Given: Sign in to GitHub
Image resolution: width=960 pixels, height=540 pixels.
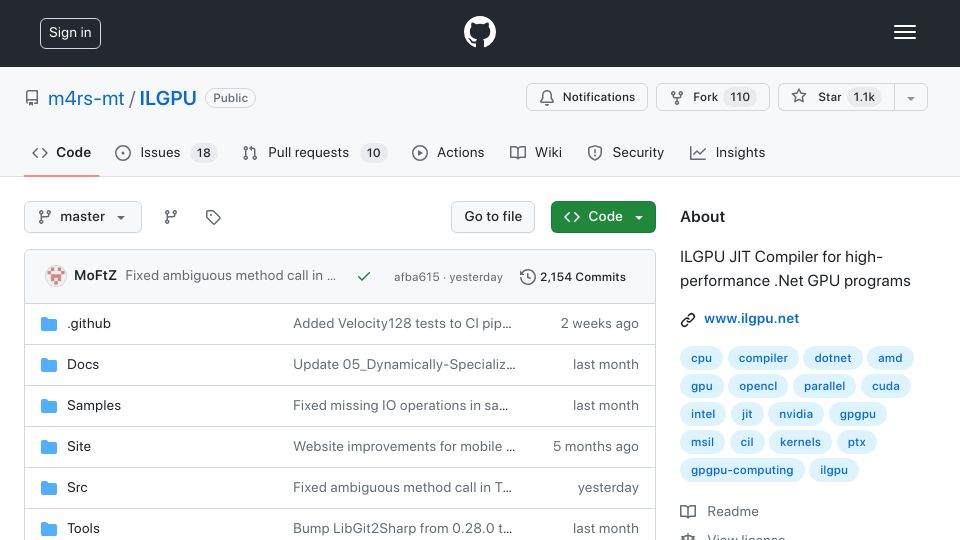Looking at the screenshot, I should (x=70, y=33).
